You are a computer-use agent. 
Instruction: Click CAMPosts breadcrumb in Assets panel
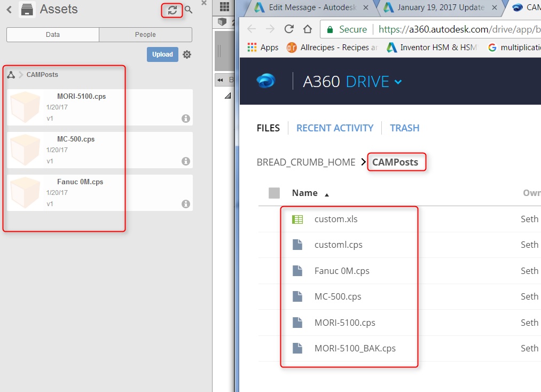pyautogui.click(x=42, y=75)
